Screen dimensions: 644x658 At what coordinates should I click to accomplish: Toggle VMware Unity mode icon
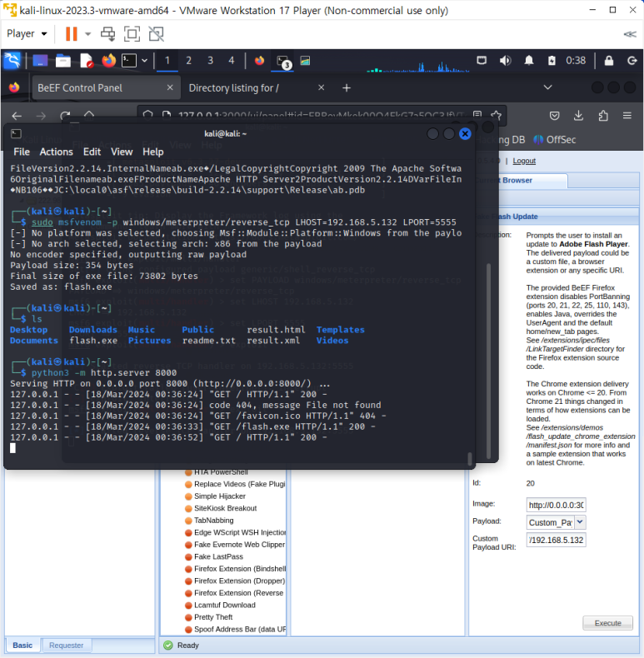156,34
